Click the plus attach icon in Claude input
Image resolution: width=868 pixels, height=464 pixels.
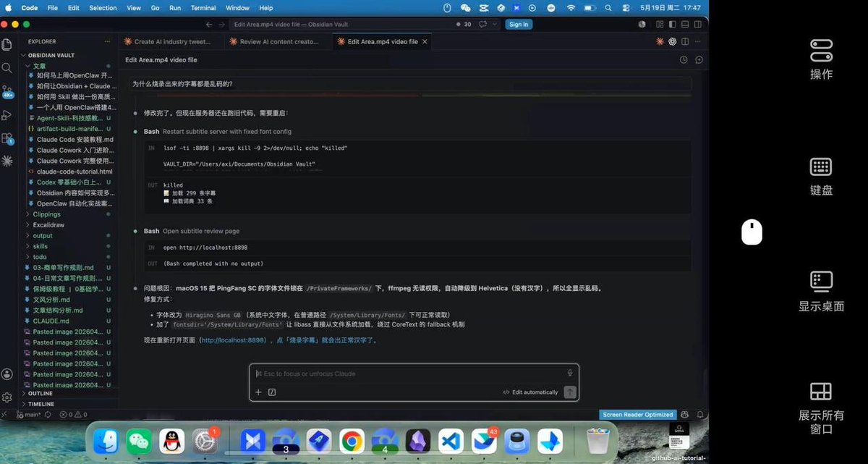(258, 392)
